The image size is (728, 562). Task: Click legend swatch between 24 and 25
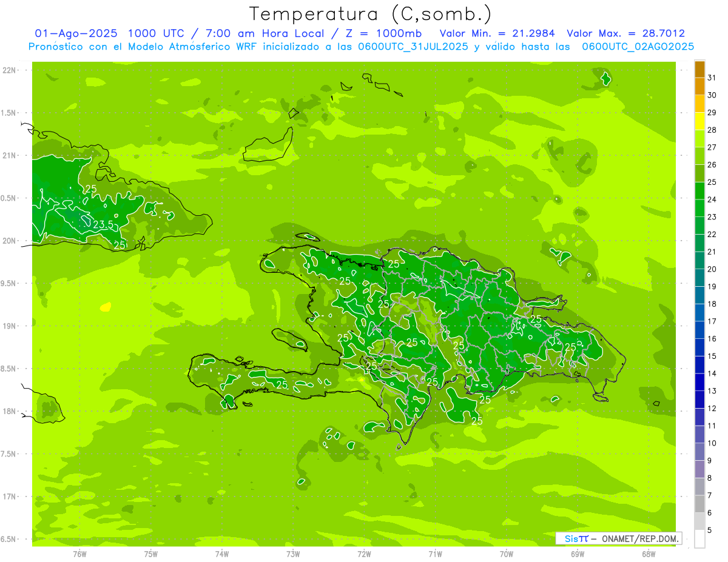[699, 190]
